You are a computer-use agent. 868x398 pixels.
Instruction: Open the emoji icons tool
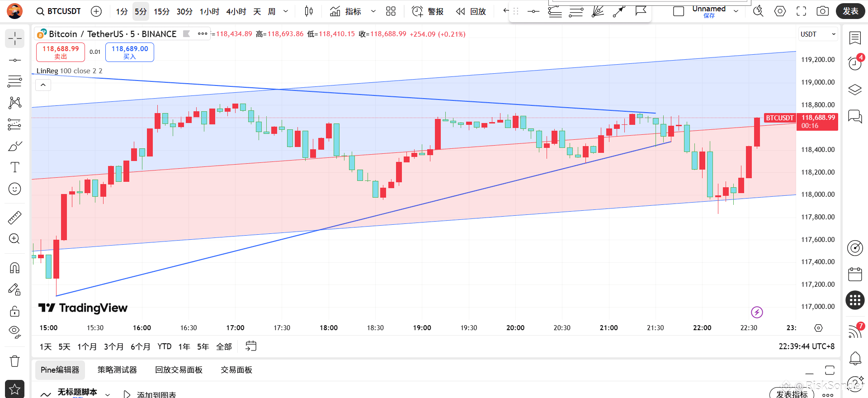coord(14,189)
